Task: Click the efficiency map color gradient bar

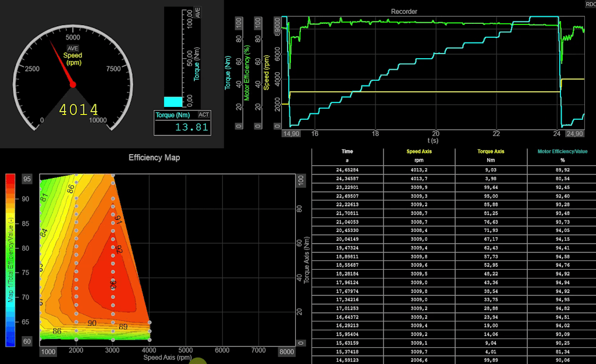Action: point(10,260)
